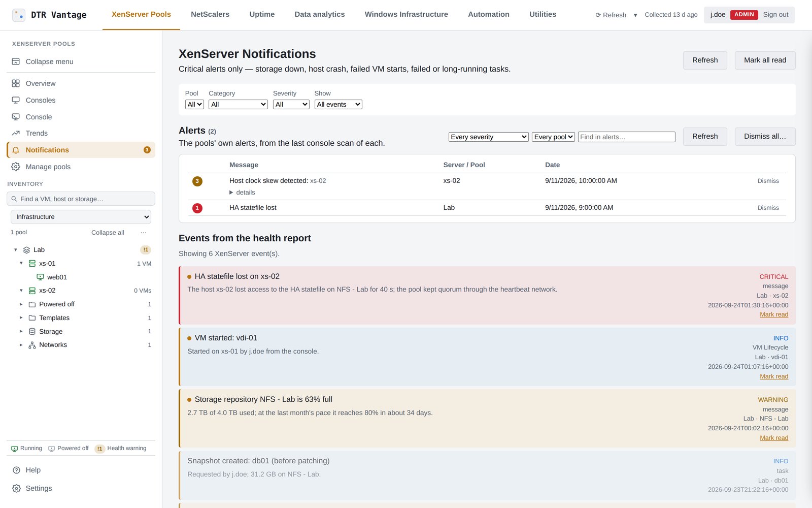The height and width of the screenshot is (508, 812).
Task: Open Overview via its grid icon
Action: (16, 83)
